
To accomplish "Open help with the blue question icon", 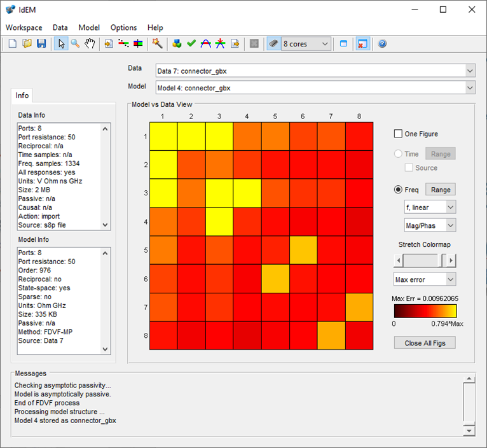I will click(x=382, y=44).
